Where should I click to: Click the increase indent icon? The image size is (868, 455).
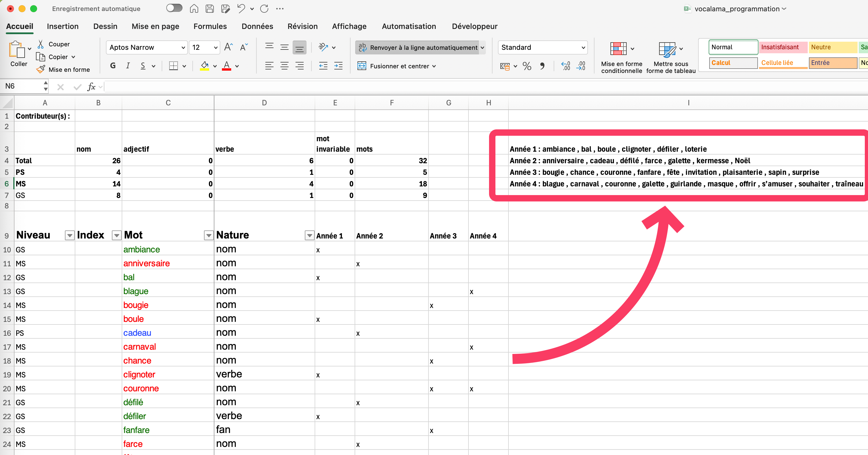(x=338, y=66)
